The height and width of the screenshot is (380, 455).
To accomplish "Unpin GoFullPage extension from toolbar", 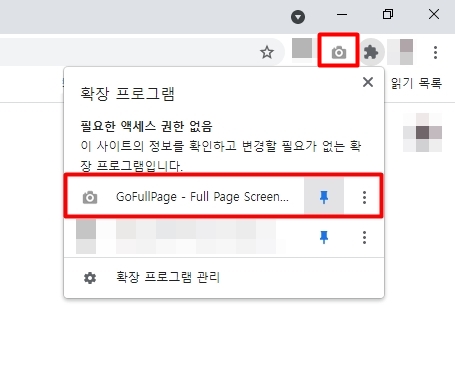I will (x=324, y=197).
